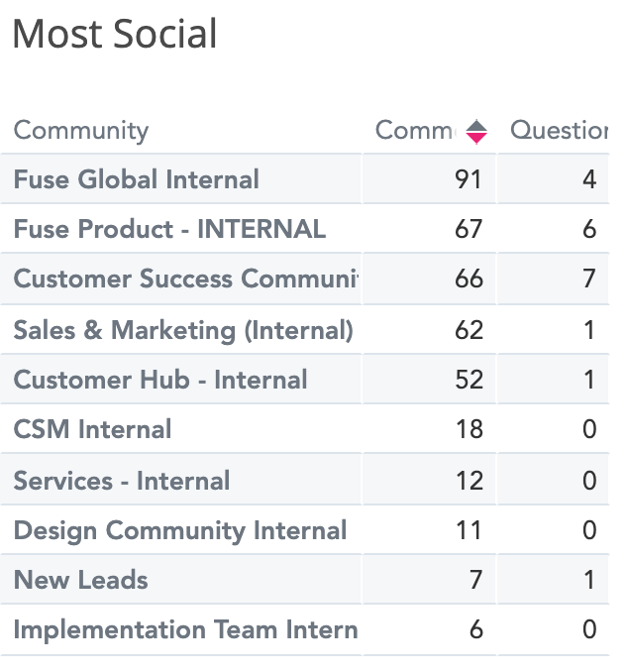The width and height of the screenshot is (628, 672).
Task: Select the Fuse Global Internal community row
Action: click(x=137, y=179)
